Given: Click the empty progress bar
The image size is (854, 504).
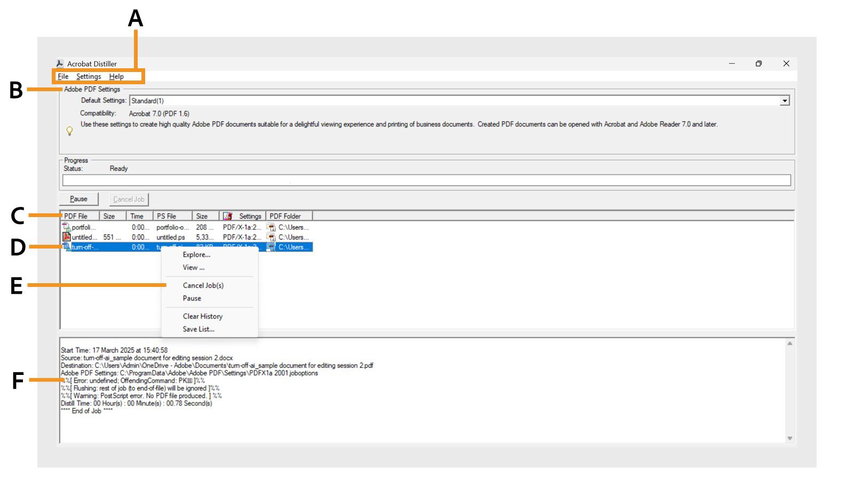Looking at the screenshot, I should (426, 180).
